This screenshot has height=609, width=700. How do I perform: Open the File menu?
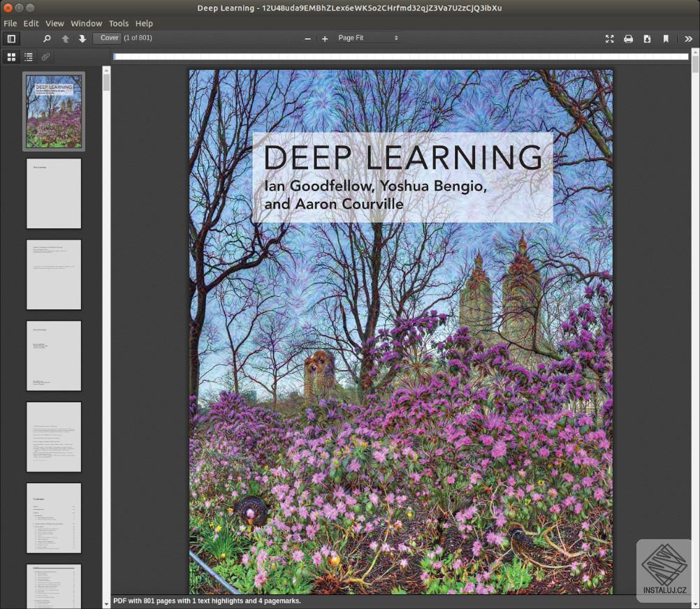(10, 23)
